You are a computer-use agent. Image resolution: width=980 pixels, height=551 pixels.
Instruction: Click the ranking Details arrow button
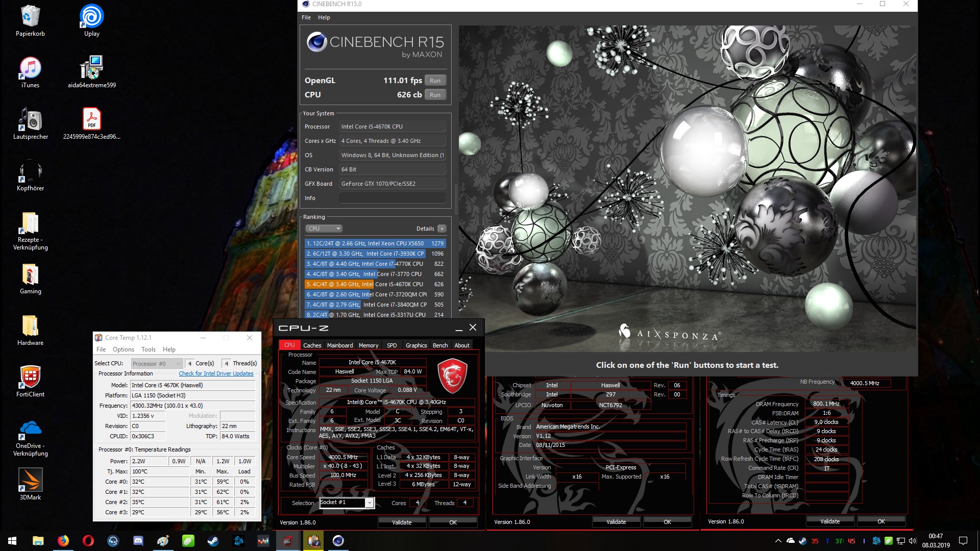pyautogui.click(x=442, y=229)
